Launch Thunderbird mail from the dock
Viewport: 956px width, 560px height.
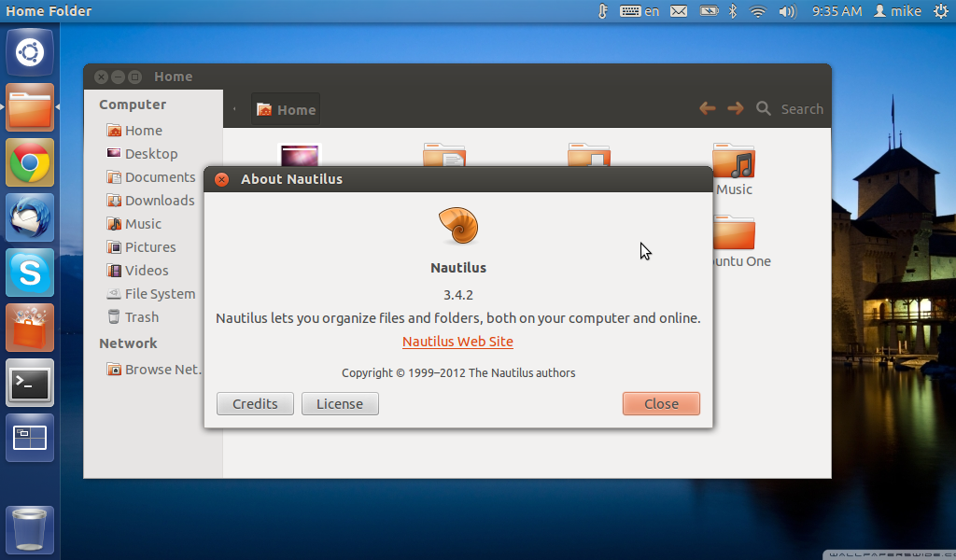tap(30, 218)
